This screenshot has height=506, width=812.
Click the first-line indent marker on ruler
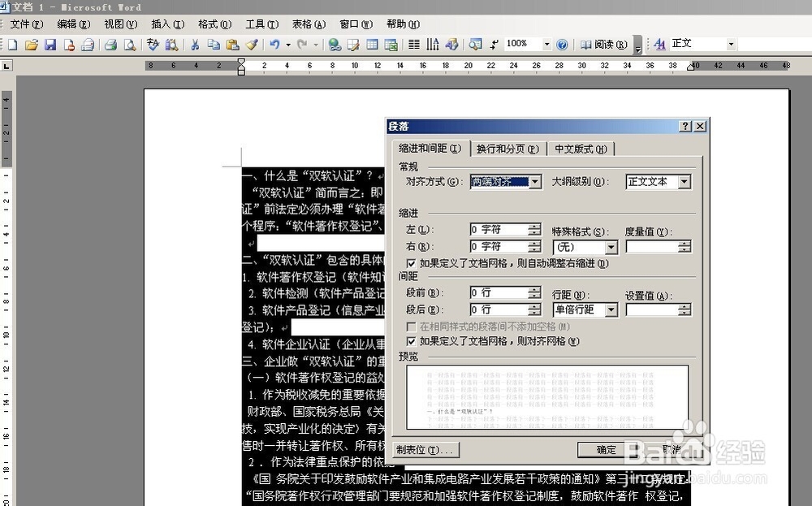click(241, 62)
